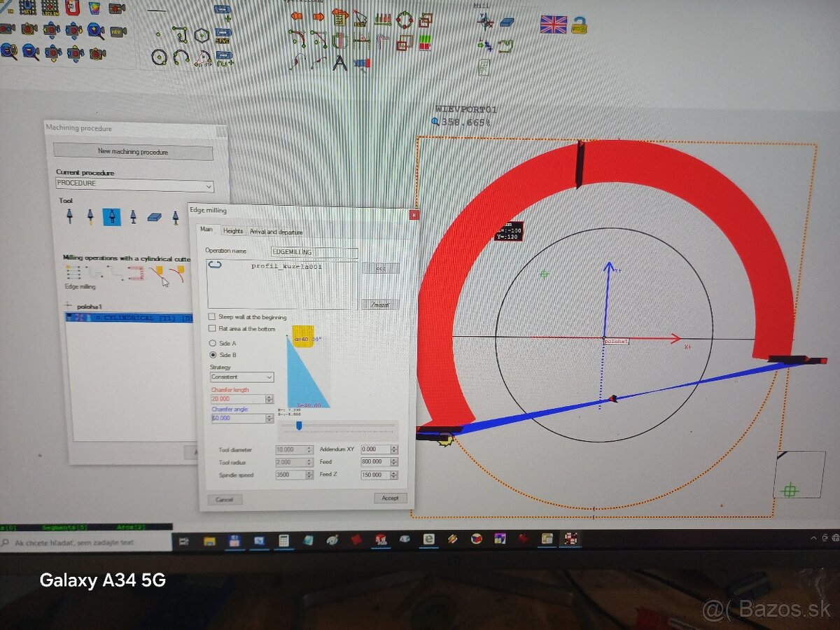
Task: Click the Operation name EDGEMILLING field
Action: [314, 251]
